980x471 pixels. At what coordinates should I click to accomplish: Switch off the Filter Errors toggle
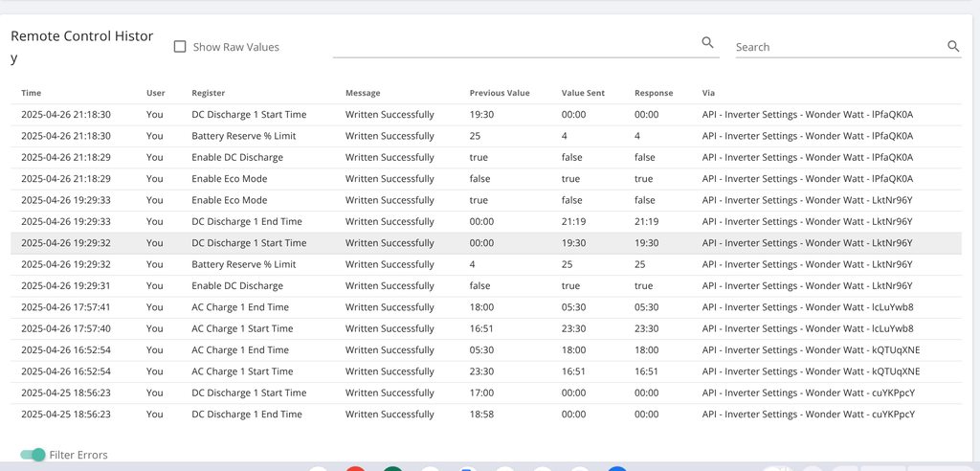33,455
